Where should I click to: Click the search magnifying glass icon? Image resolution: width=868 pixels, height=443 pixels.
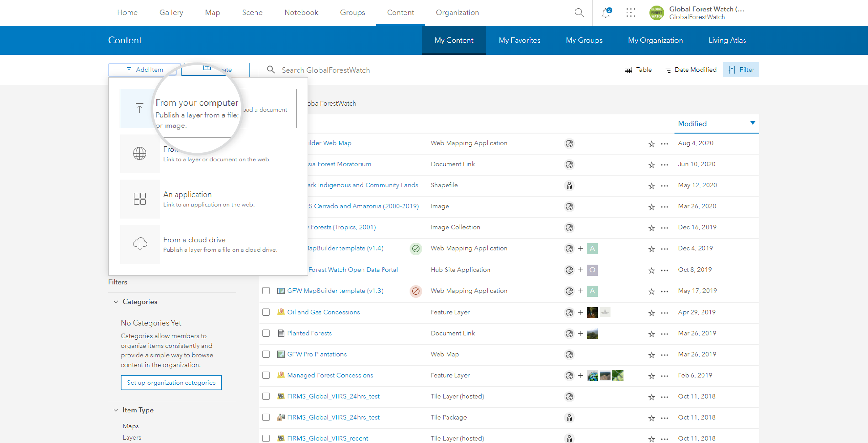(x=579, y=12)
